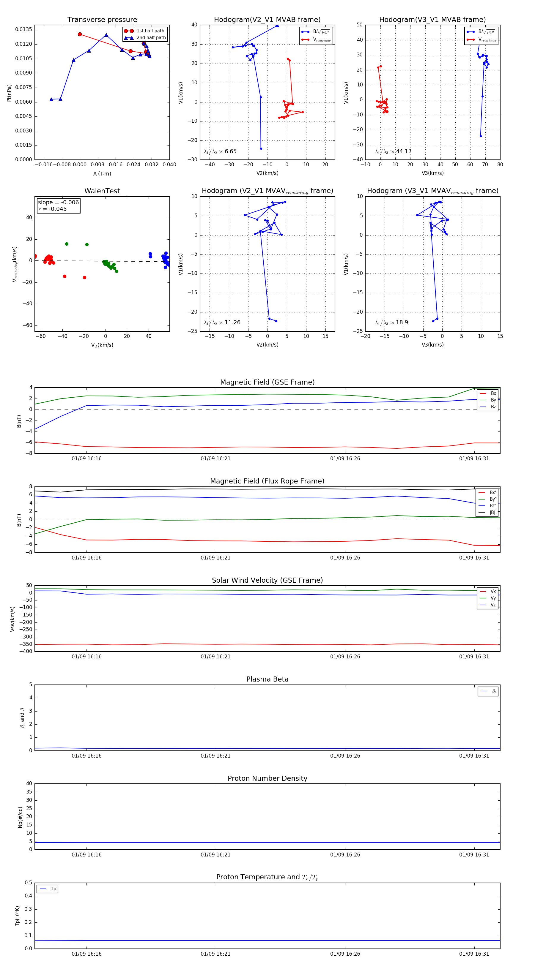535x980 pixels.
Task: Select the Tp legend entry
Action: pyautogui.click(x=48, y=889)
